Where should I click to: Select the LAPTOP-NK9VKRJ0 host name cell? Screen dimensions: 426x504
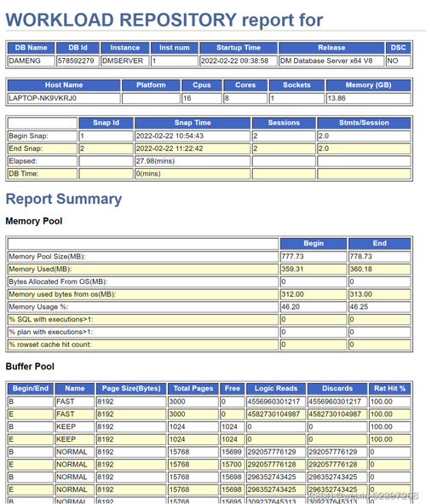coord(64,98)
